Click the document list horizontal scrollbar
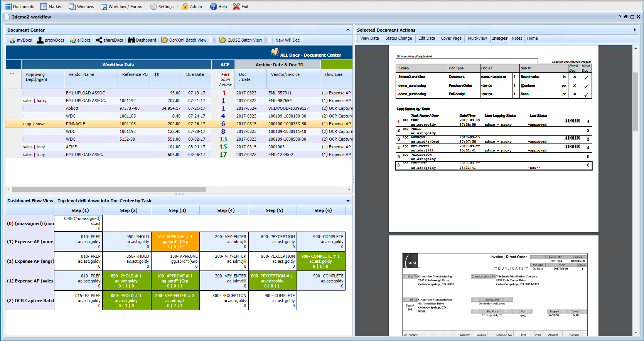Viewport: 644px width, 341px height. click(109, 189)
